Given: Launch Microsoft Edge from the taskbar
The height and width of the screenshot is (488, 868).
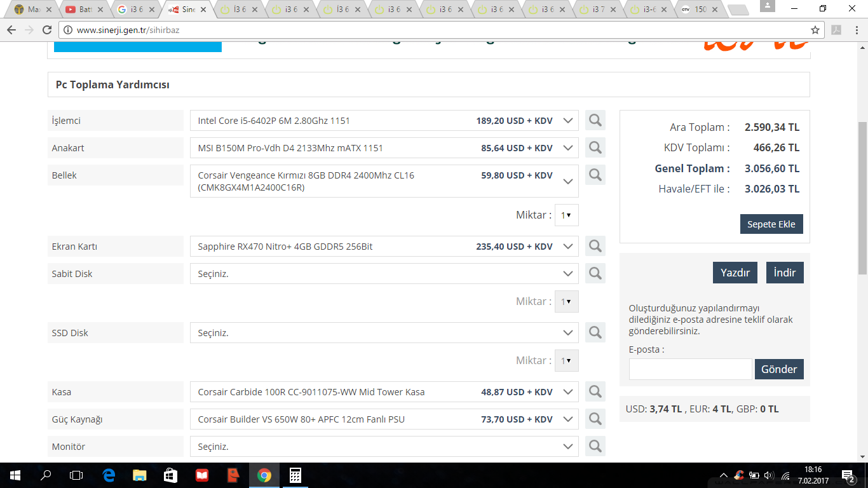Looking at the screenshot, I should tap(109, 475).
